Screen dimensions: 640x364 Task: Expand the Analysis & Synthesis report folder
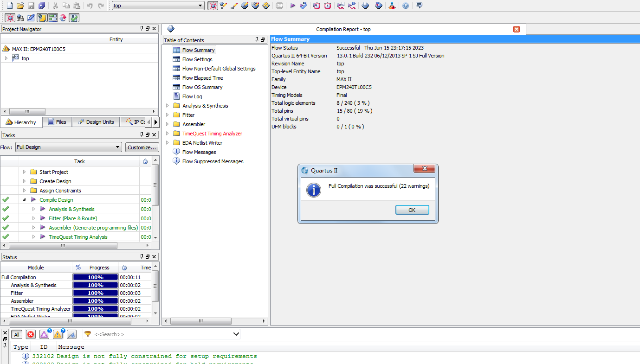click(x=168, y=106)
